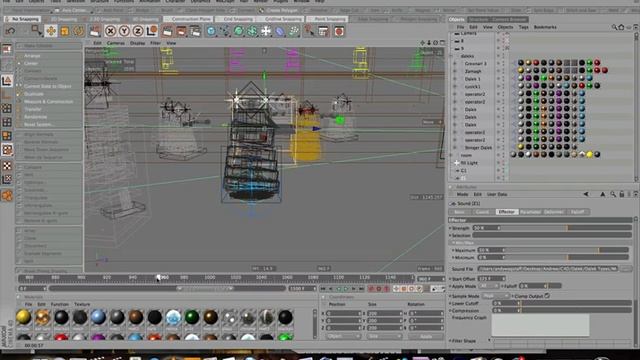This screenshot has height=360, width=640.
Task: Click the yellow material ball in Materials
Action: coord(24,317)
